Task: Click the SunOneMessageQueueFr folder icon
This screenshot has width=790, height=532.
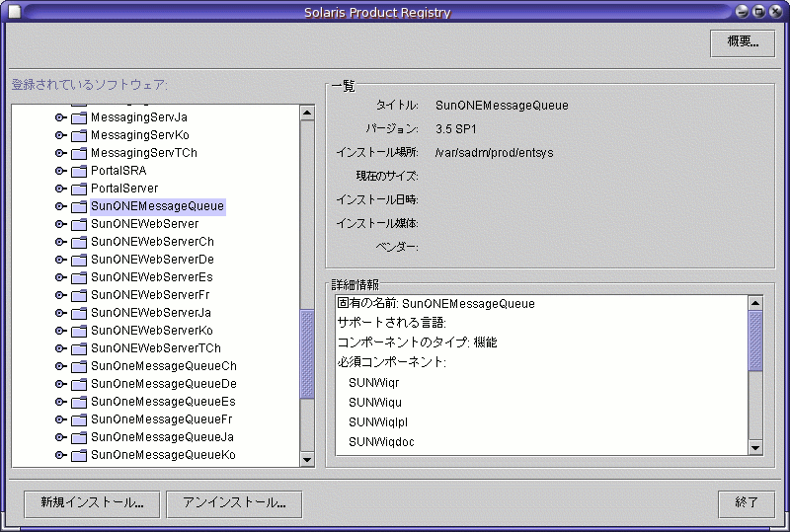Action: 79,419
